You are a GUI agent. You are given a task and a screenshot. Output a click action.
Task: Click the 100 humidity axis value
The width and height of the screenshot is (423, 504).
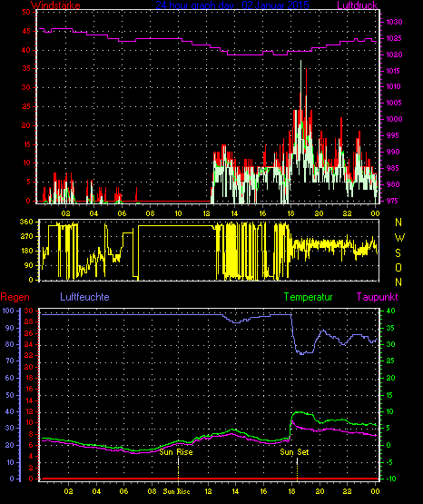pos(8,311)
